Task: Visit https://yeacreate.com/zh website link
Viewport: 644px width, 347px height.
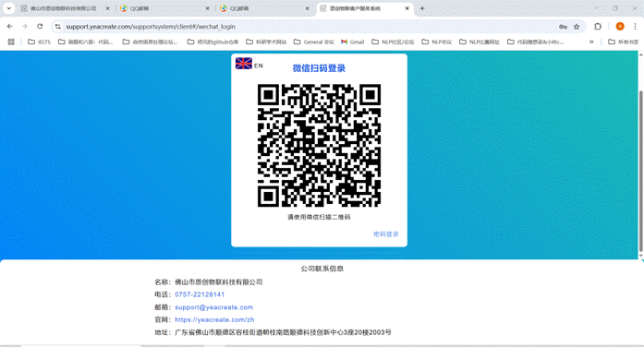Action: click(214, 319)
